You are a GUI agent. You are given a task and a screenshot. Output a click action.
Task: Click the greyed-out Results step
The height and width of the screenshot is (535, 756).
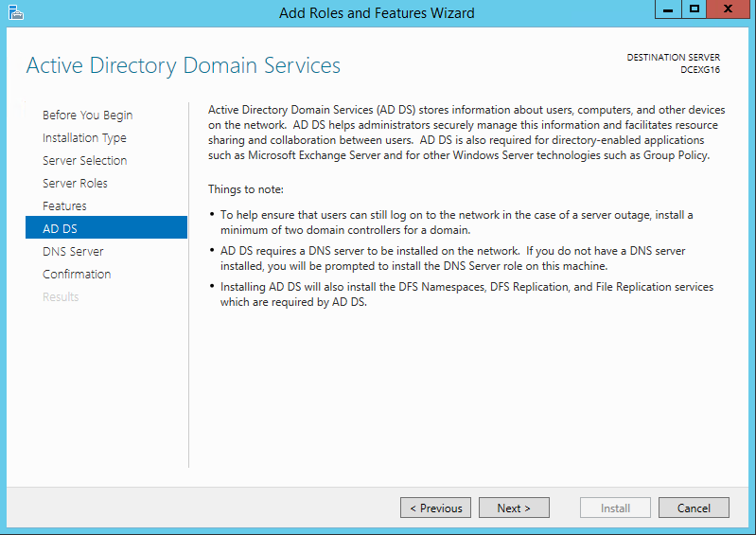[x=61, y=296]
